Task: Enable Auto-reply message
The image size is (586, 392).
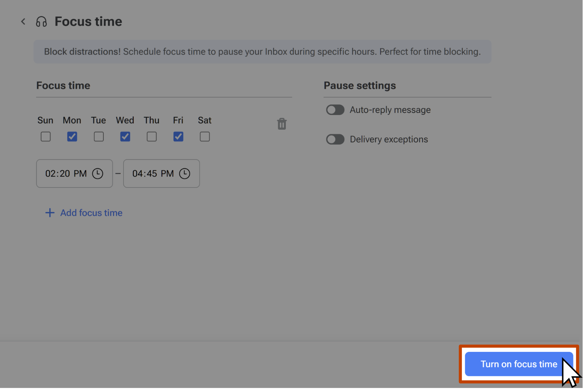Action: [335, 110]
